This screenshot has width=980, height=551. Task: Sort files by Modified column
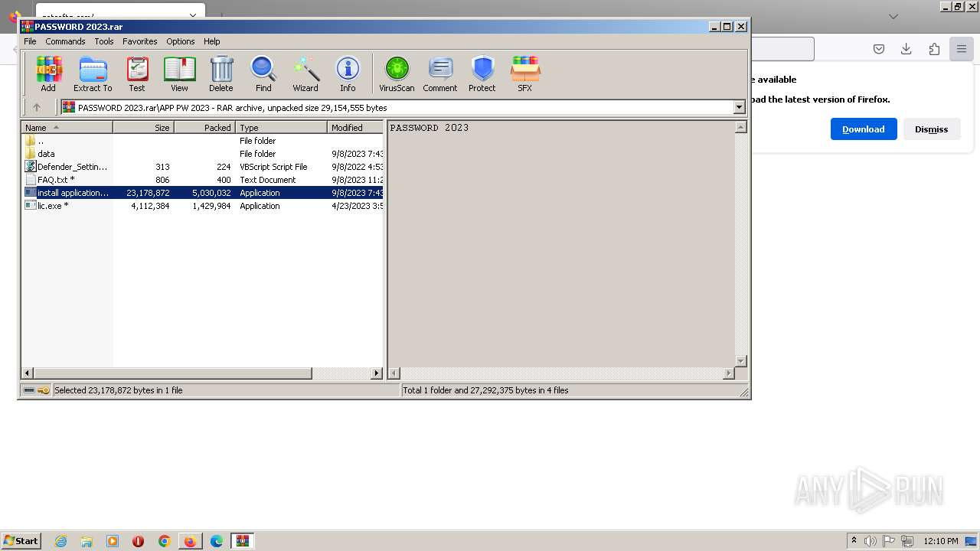355,128
